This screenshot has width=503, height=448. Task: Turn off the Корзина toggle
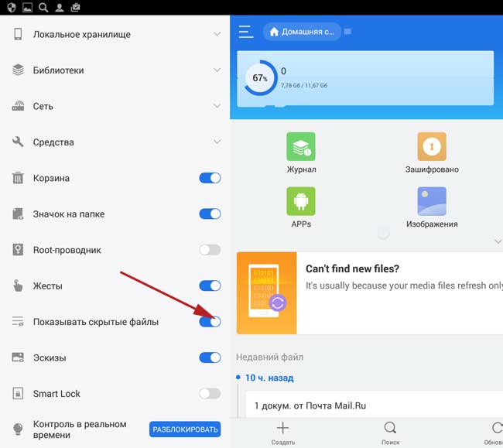point(210,178)
